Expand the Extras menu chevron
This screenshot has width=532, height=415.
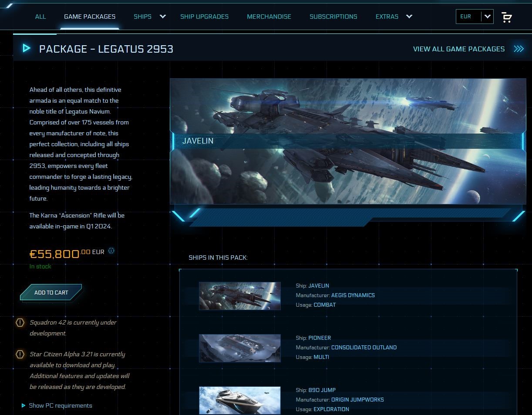(x=409, y=17)
